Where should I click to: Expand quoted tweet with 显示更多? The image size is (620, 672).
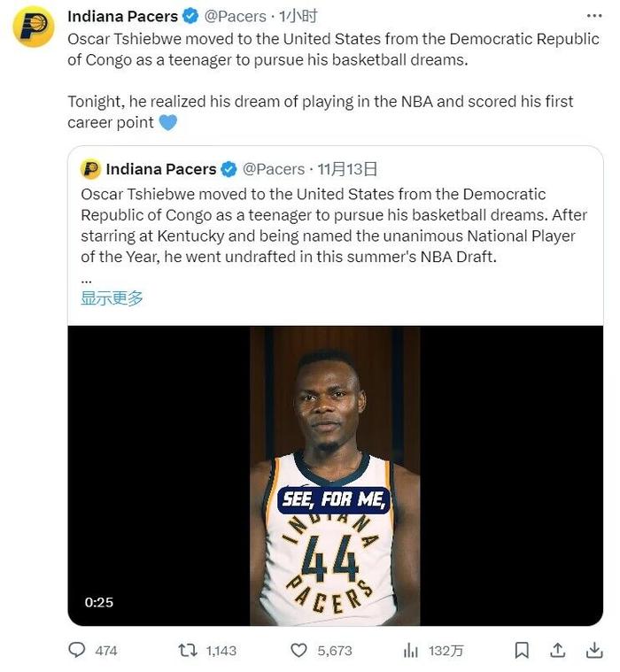coord(112,297)
